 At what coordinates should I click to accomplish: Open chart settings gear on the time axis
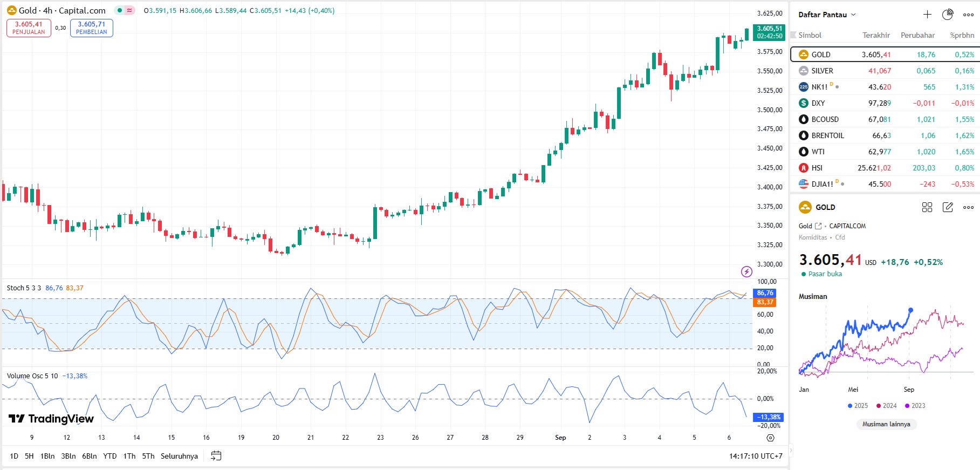pyautogui.click(x=770, y=438)
